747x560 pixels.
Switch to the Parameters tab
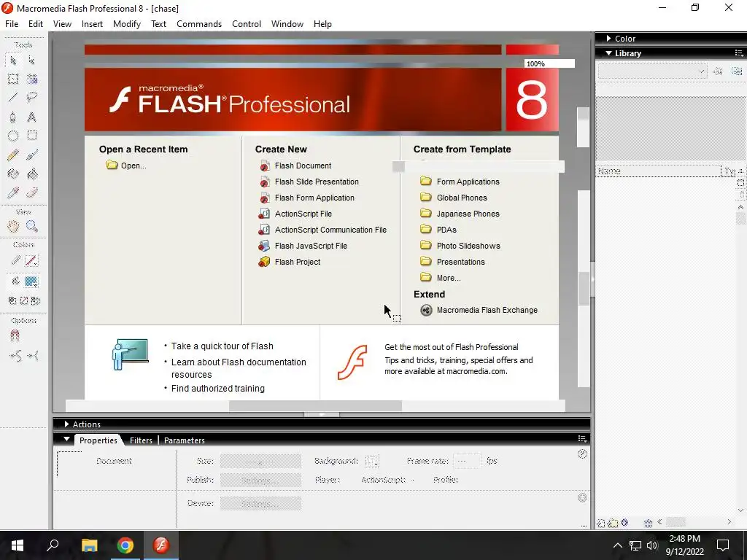(185, 440)
